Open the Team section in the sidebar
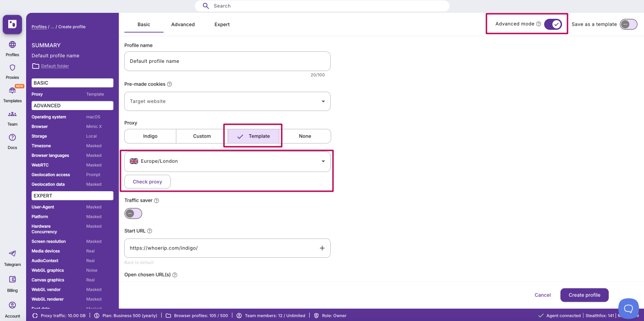The image size is (644, 321). pyautogui.click(x=12, y=118)
